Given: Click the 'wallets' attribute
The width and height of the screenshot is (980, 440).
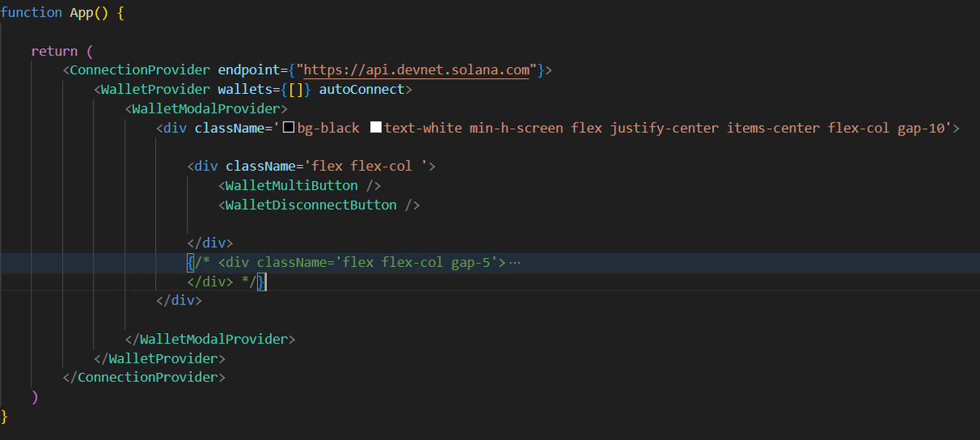Looking at the screenshot, I should (x=245, y=90).
